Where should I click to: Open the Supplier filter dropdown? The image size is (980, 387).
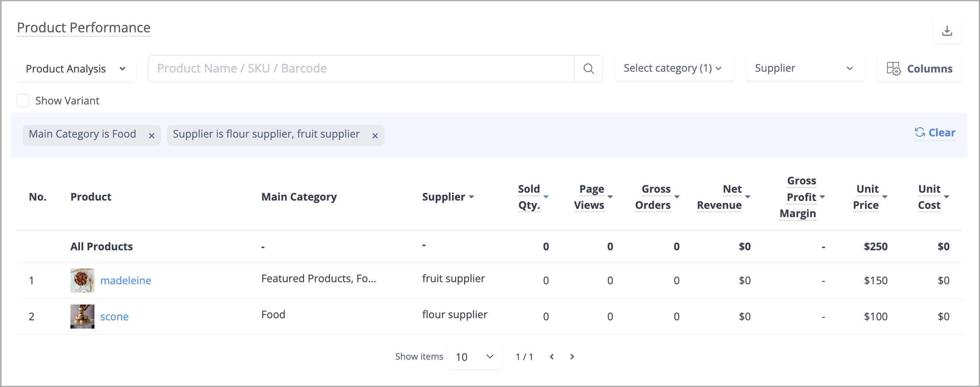(x=806, y=68)
